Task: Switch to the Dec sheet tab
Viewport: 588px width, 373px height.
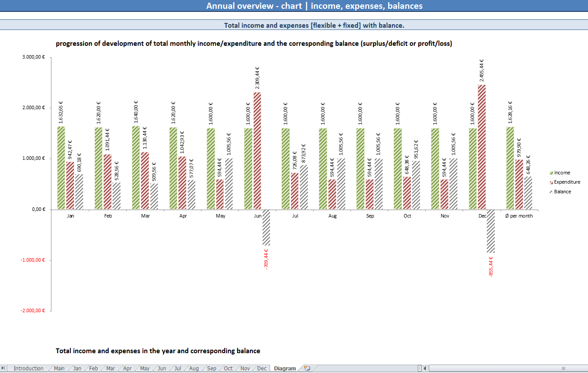Action: tap(262, 369)
